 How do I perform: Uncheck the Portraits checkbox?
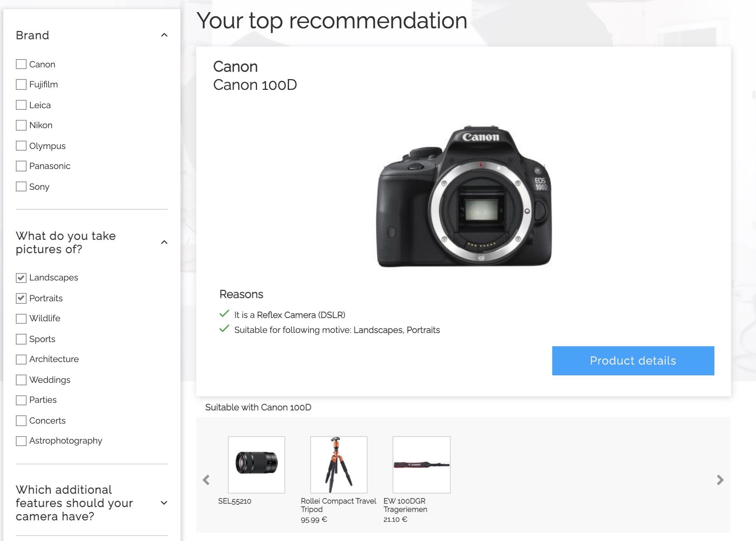click(x=21, y=298)
